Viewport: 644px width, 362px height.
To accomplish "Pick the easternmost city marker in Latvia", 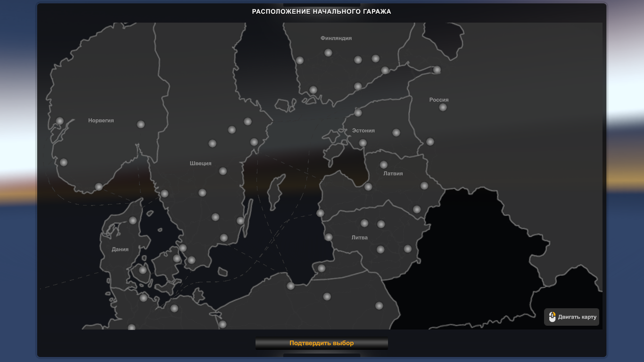I will click(424, 186).
